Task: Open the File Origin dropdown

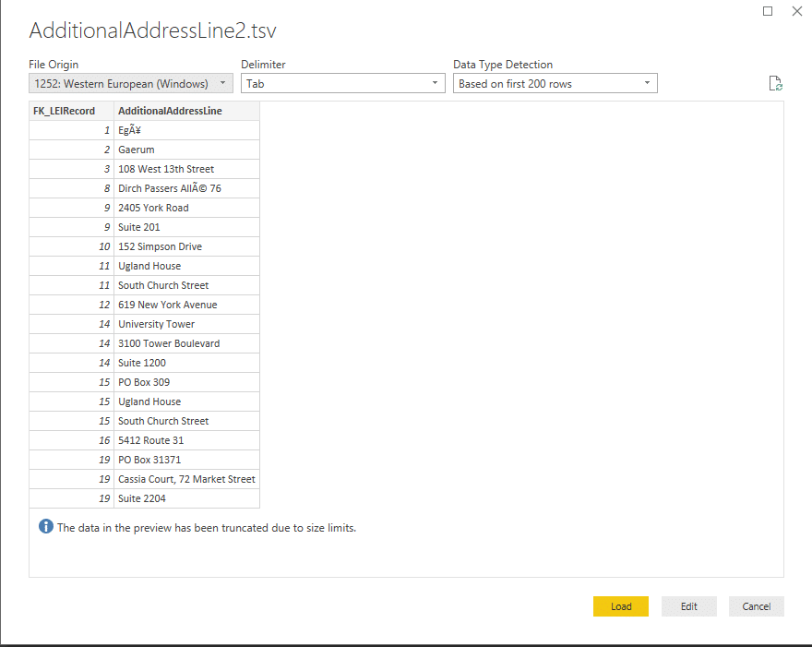Action: [131, 83]
